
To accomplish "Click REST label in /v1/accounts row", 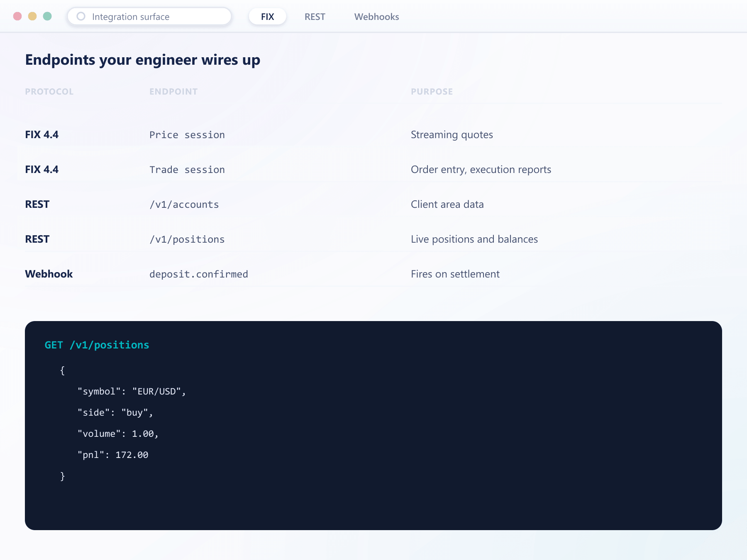I will (x=37, y=205).
